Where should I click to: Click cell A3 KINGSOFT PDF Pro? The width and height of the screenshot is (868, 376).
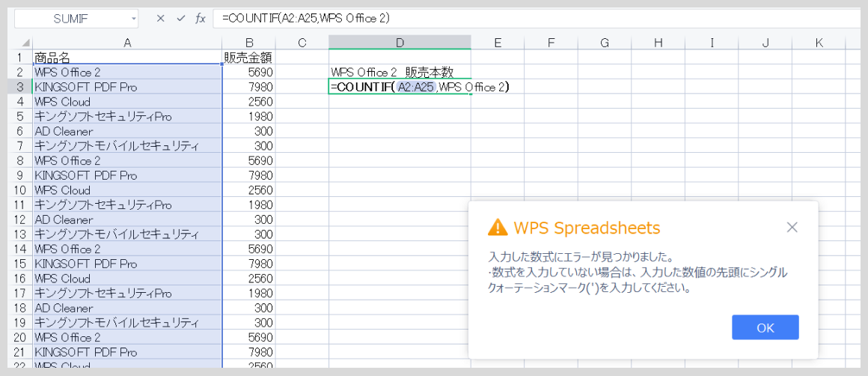pos(127,87)
